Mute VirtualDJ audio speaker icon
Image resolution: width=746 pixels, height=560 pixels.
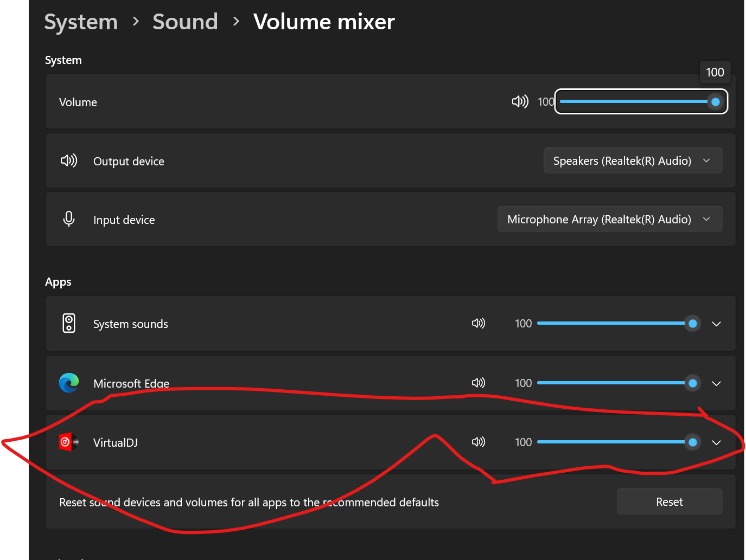pyautogui.click(x=478, y=442)
